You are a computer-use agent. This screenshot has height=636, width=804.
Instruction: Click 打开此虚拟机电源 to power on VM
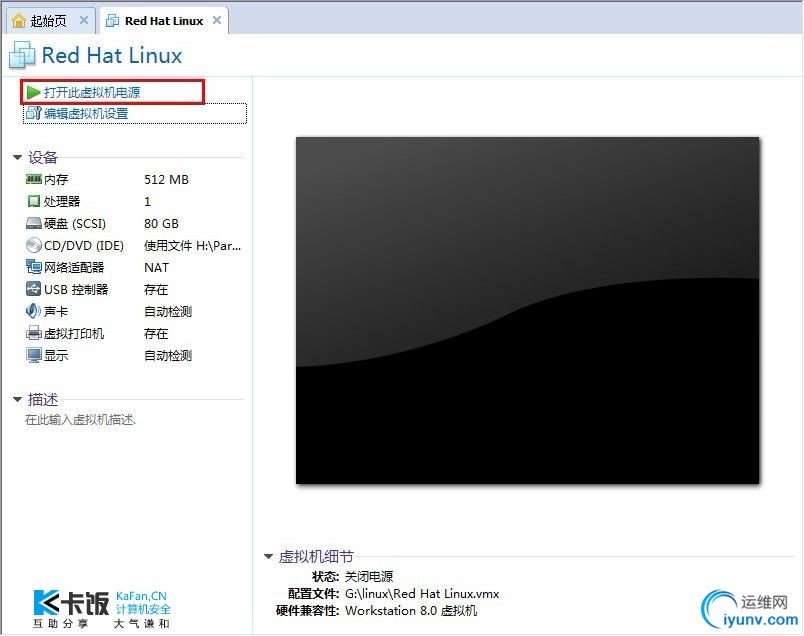pyautogui.click(x=92, y=92)
